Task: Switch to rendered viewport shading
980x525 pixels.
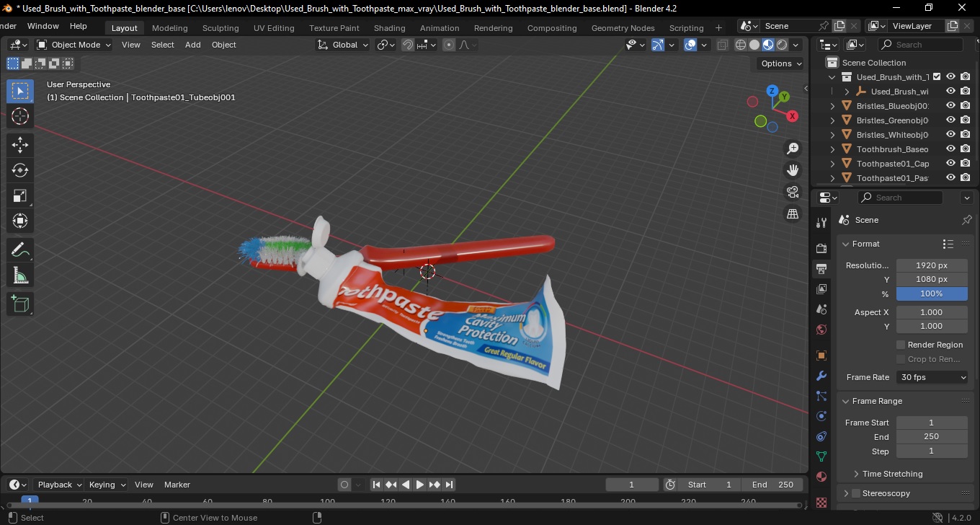Action: (x=782, y=45)
